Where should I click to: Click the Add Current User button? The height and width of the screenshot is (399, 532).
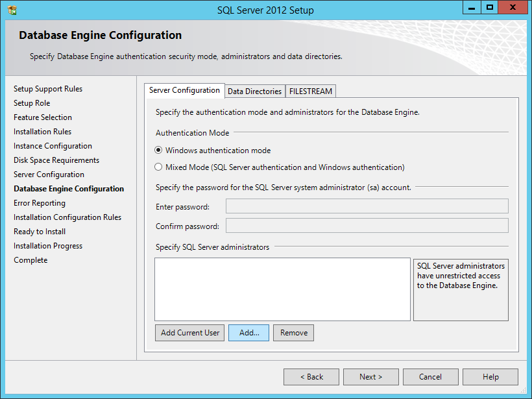tap(190, 333)
